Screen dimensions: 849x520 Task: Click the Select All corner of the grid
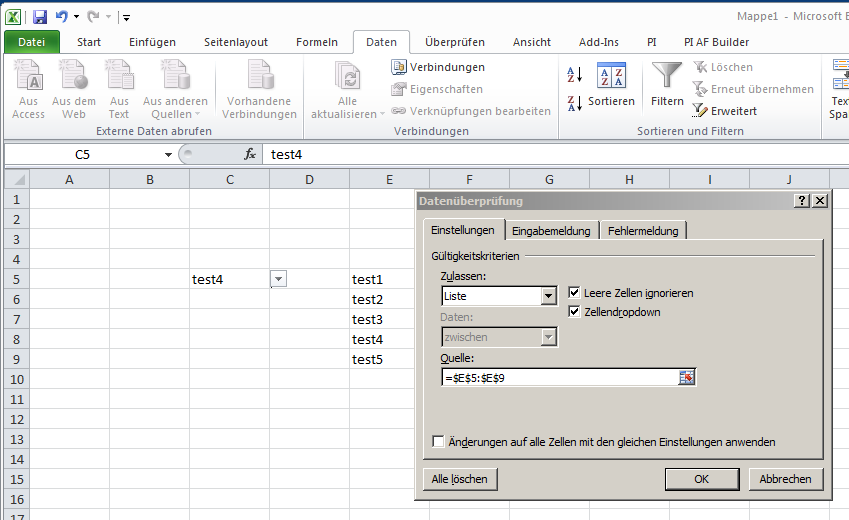[17, 179]
